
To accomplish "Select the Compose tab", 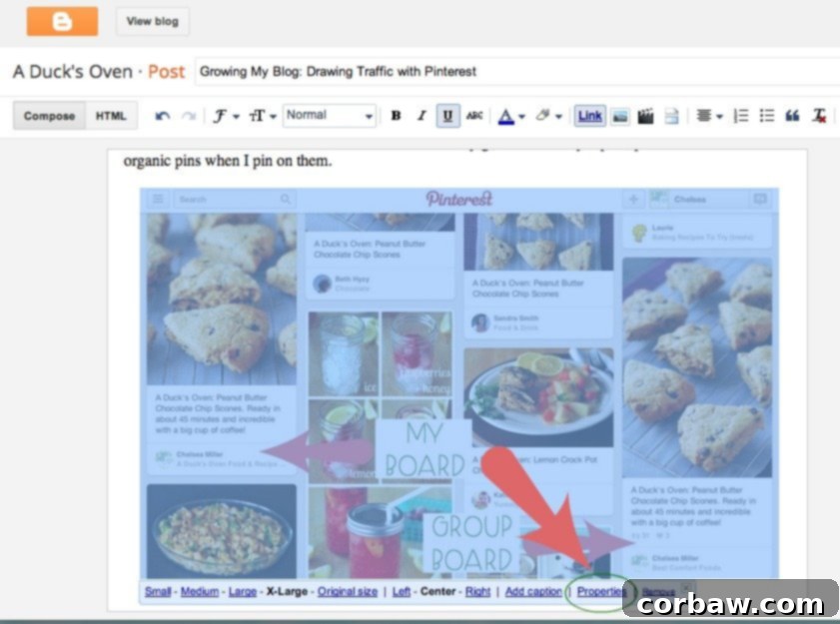I will coord(48,116).
